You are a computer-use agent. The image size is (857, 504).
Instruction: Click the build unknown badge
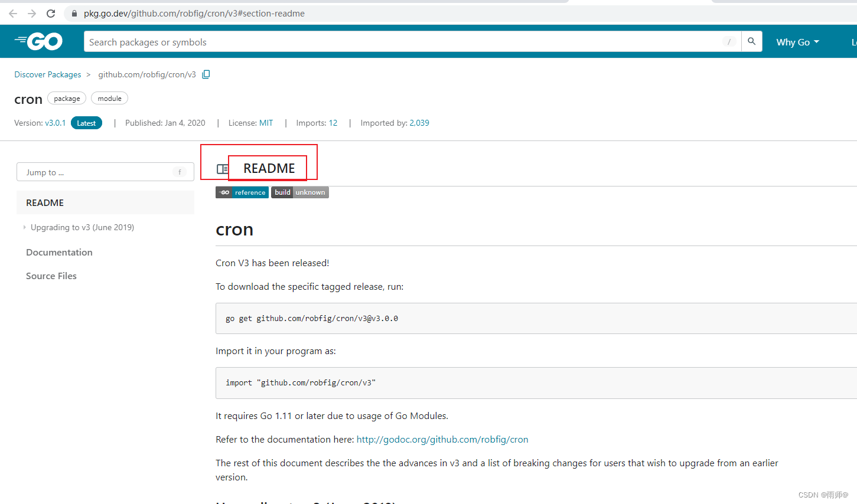point(299,192)
